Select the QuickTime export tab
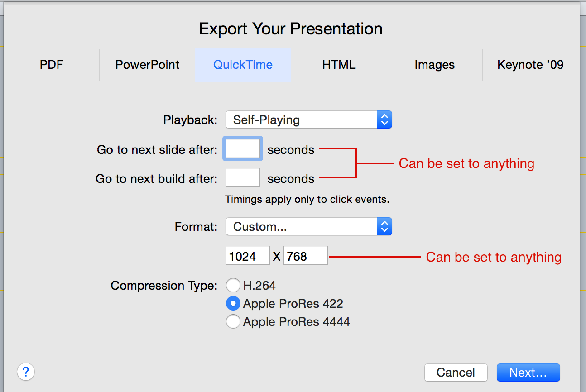 tap(243, 65)
